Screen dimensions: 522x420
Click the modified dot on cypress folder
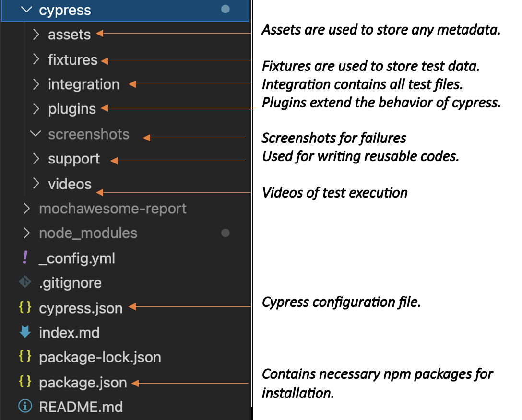point(225,10)
